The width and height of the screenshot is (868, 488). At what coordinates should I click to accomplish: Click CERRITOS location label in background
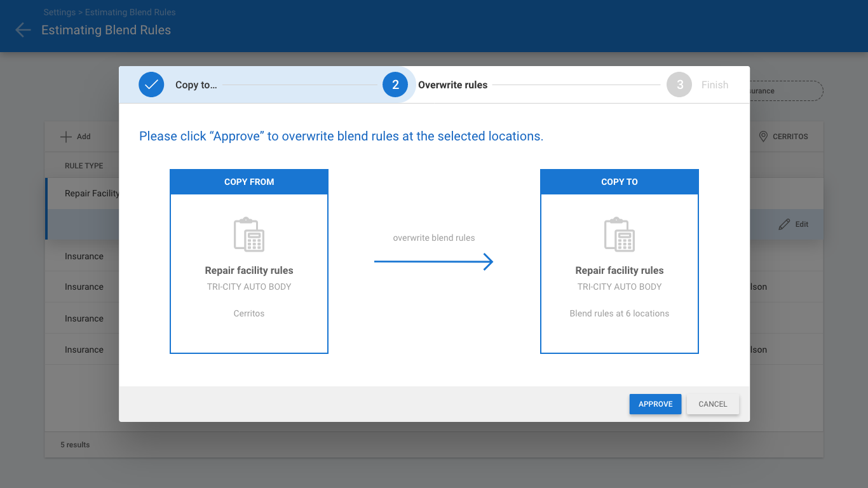790,137
